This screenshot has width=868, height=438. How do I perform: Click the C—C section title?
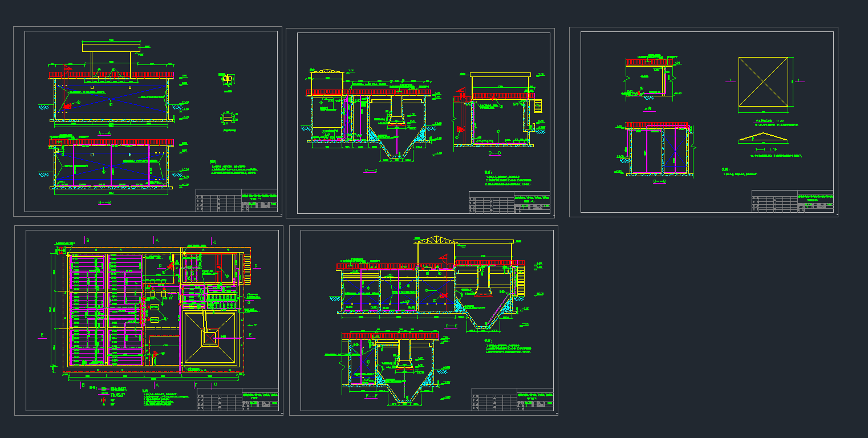click(371, 170)
